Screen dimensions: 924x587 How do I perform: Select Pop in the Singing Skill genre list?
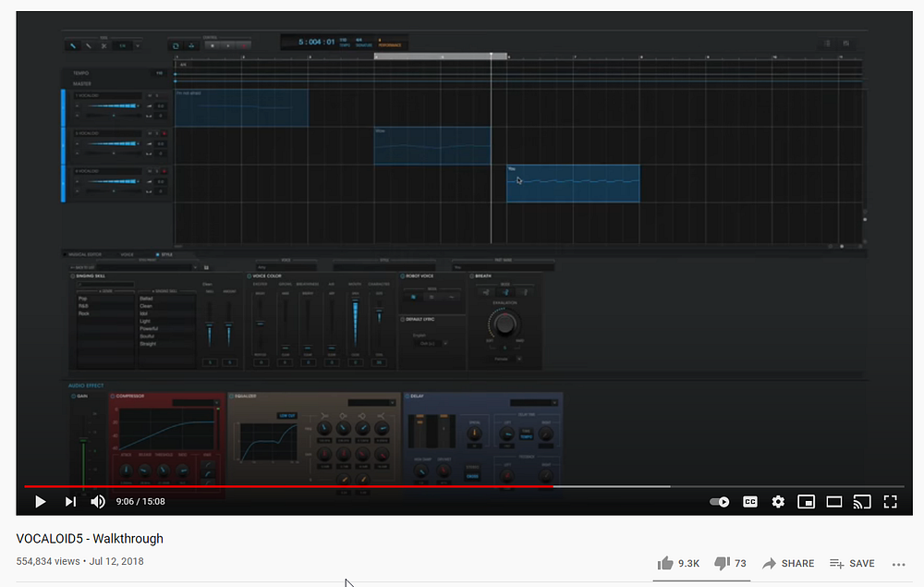pyautogui.click(x=83, y=300)
